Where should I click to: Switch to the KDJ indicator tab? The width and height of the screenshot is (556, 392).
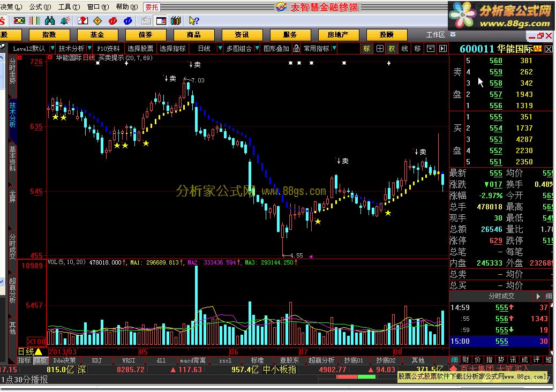(97, 360)
